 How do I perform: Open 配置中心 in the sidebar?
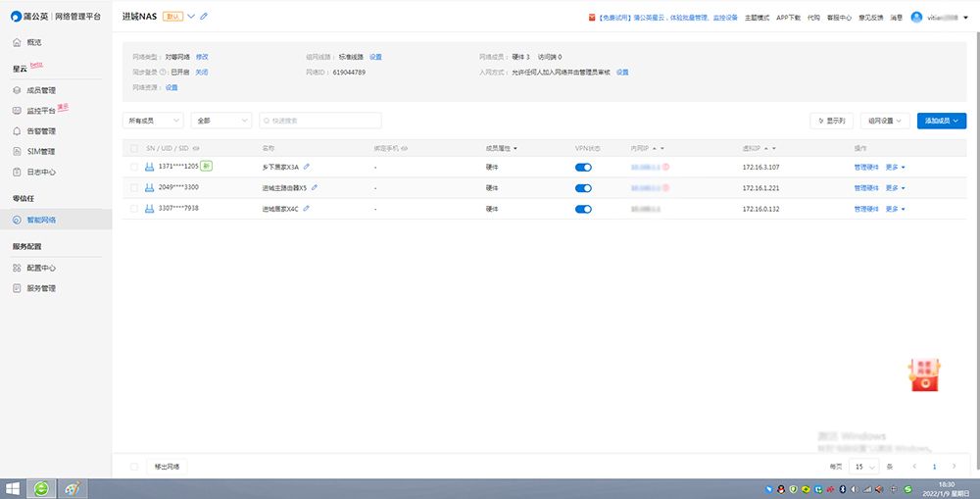(x=40, y=268)
